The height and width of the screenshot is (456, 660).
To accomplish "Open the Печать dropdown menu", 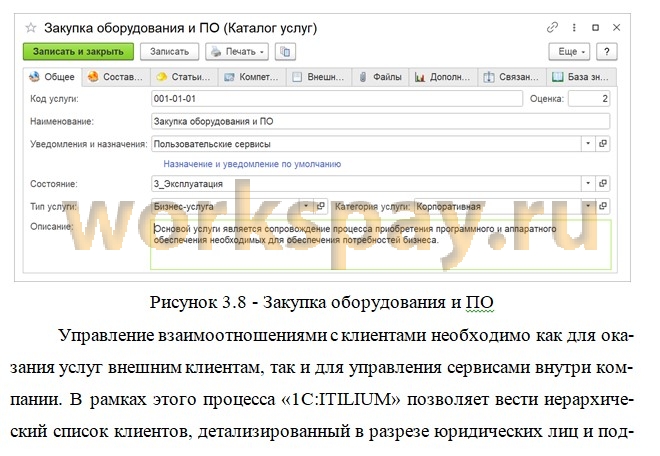I will click(237, 51).
